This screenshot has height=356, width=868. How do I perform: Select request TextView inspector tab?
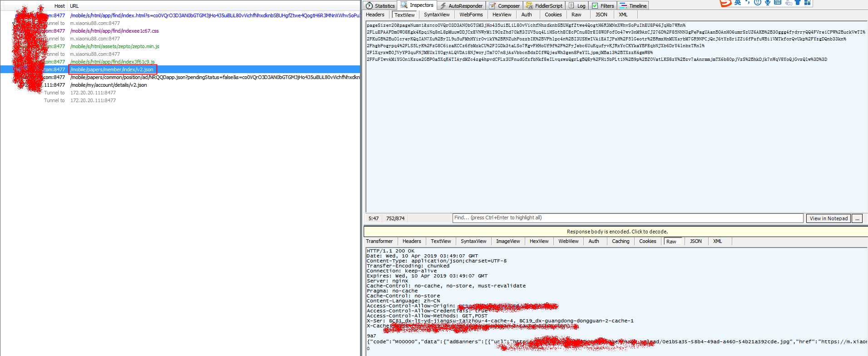pyautogui.click(x=404, y=15)
